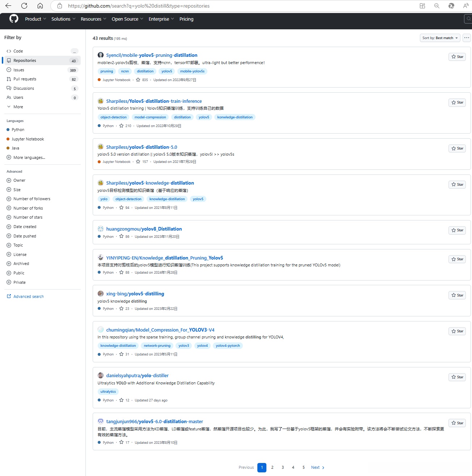Open the split screen icon in address bar
The height and width of the screenshot is (476, 472).
pos(422,6)
